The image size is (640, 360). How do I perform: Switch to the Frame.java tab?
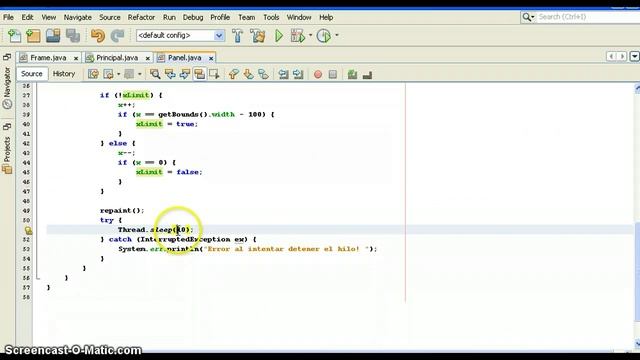pyautogui.click(x=48, y=58)
